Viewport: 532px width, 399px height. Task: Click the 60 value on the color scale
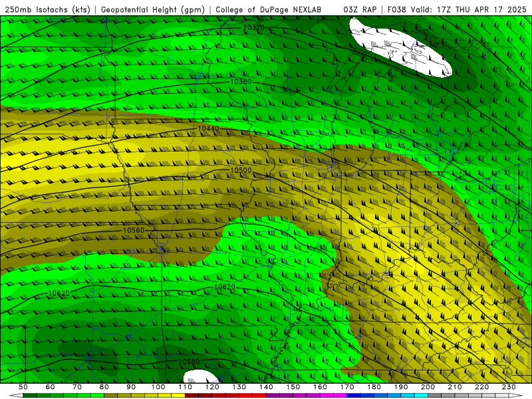(x=51, y=387)
